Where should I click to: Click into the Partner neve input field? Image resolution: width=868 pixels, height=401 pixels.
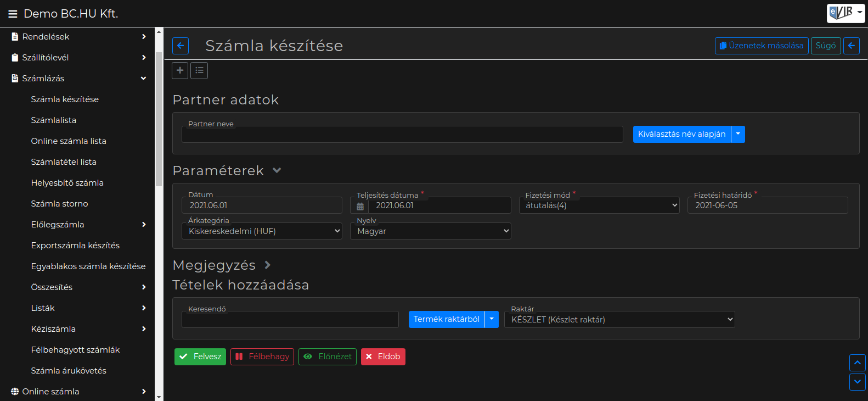point(402,135)
